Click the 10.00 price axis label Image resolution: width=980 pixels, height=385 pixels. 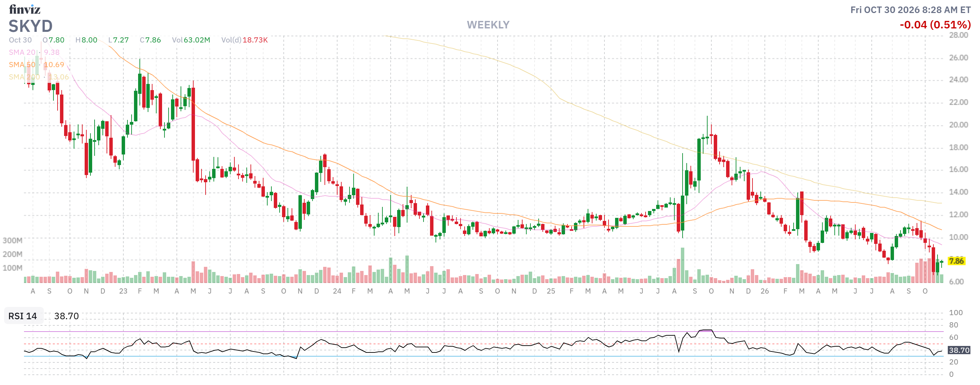pyautogui.click(x=958, y=237)
